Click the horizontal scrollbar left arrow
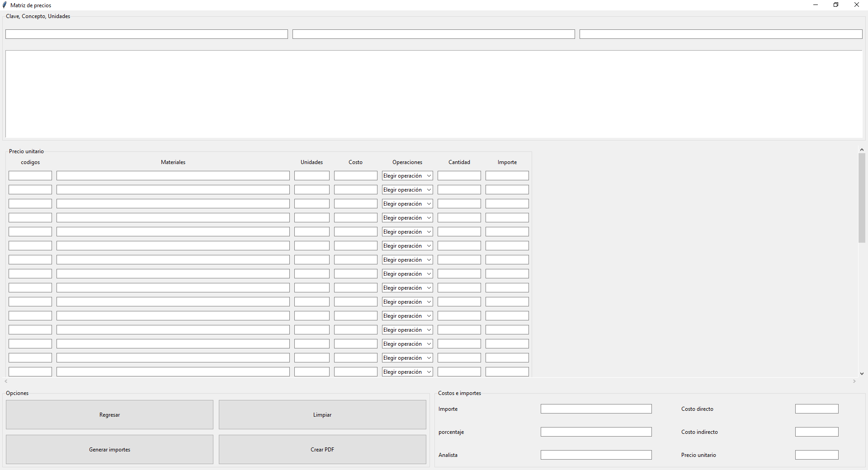 (6, 381)
